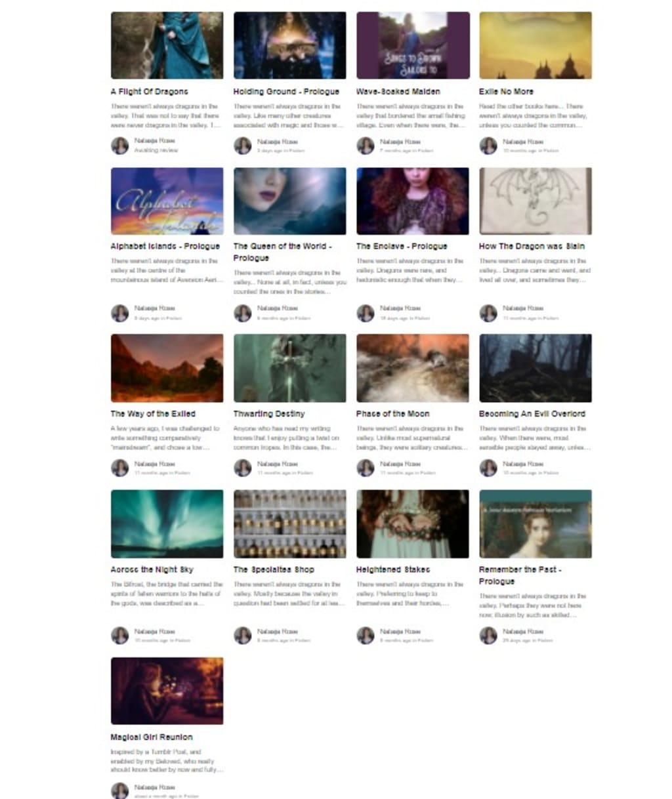
Task: Click the author avatar under A Flight Of Dragons
Action: 119,146
